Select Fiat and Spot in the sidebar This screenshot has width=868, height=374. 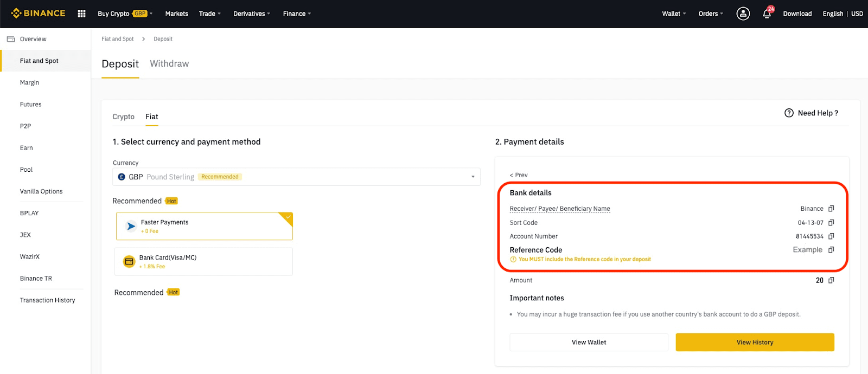point(46,61)
